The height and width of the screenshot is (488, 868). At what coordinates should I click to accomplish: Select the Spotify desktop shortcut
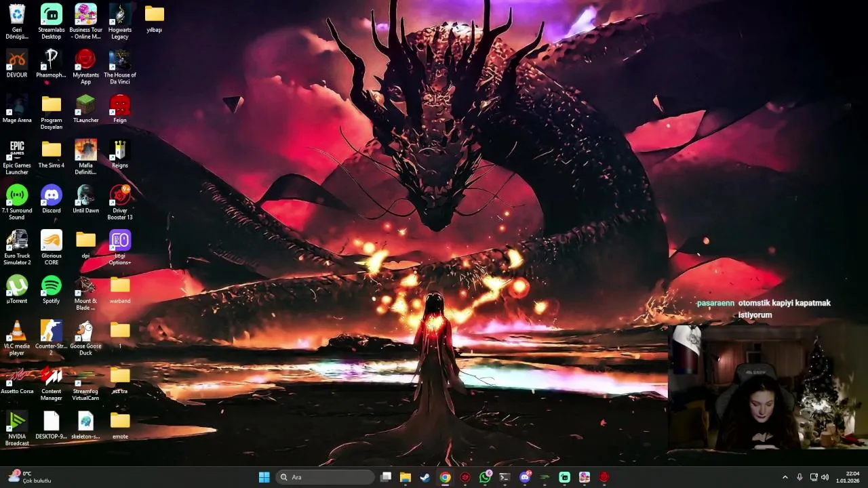click(52, 290)
